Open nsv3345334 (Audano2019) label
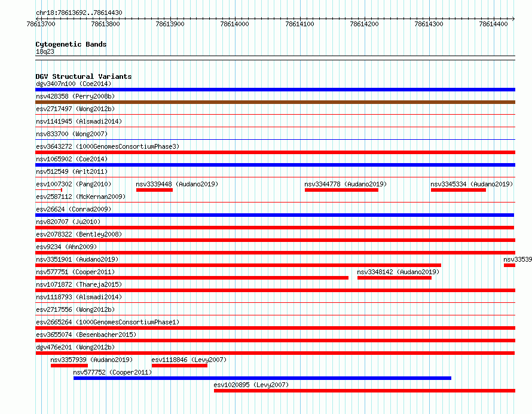 pyautogui.click(x=472, y=184)
